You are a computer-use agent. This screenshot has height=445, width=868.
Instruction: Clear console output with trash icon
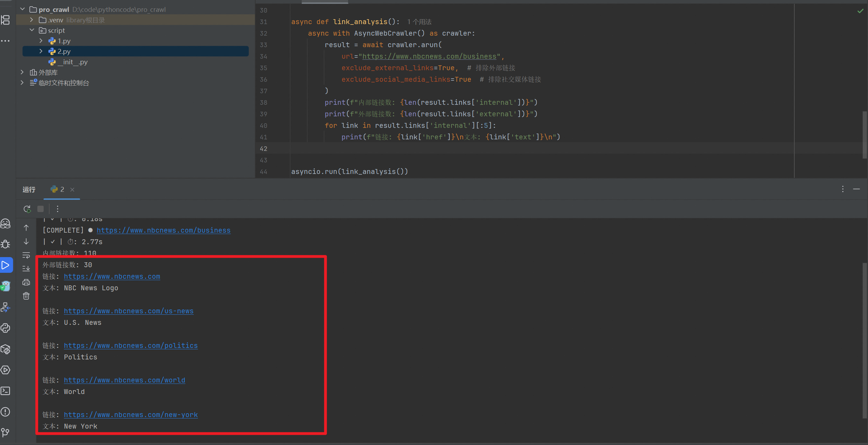point(26,296)
